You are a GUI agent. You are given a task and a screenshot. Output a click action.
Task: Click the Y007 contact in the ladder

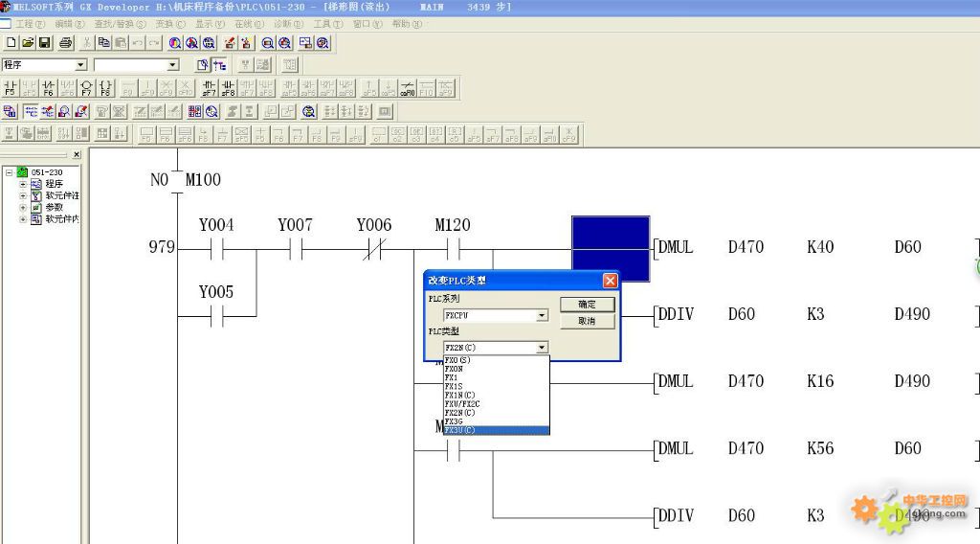296,250
